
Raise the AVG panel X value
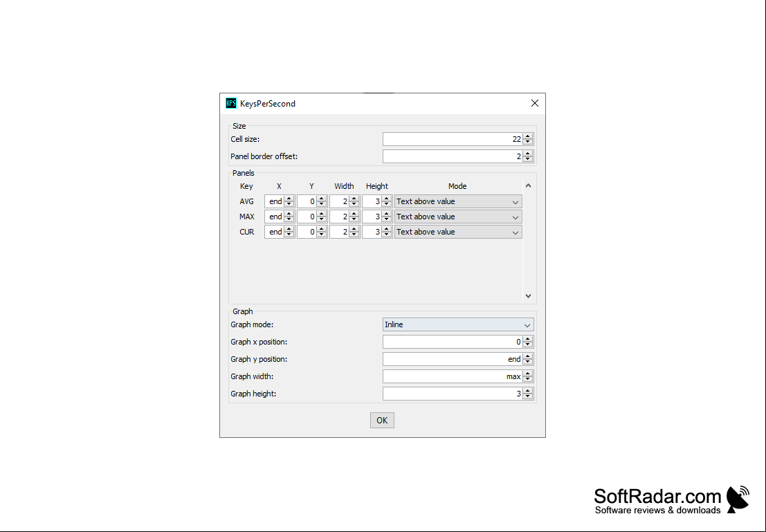click(x=289, y=199)
